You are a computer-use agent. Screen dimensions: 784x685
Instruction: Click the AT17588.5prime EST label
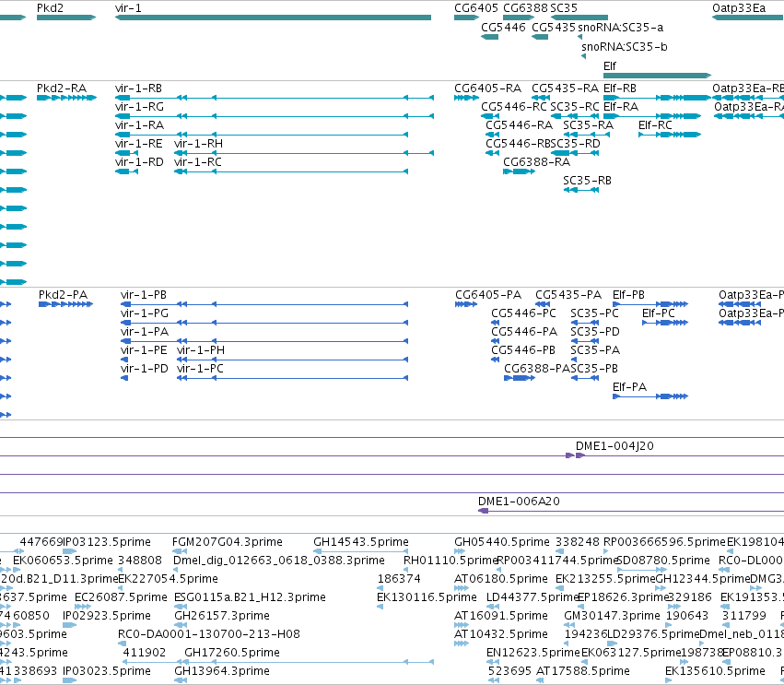582,671
